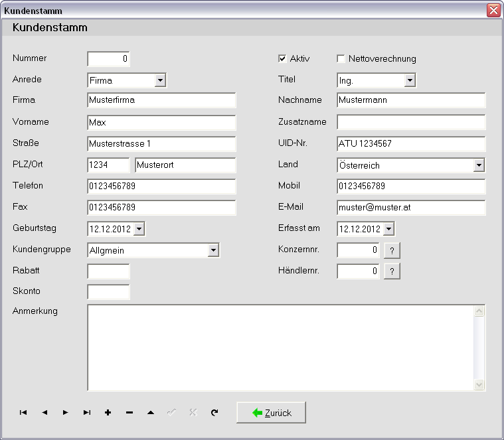Delete current record minus icon

pyautogui.click(x=129, y=412)
